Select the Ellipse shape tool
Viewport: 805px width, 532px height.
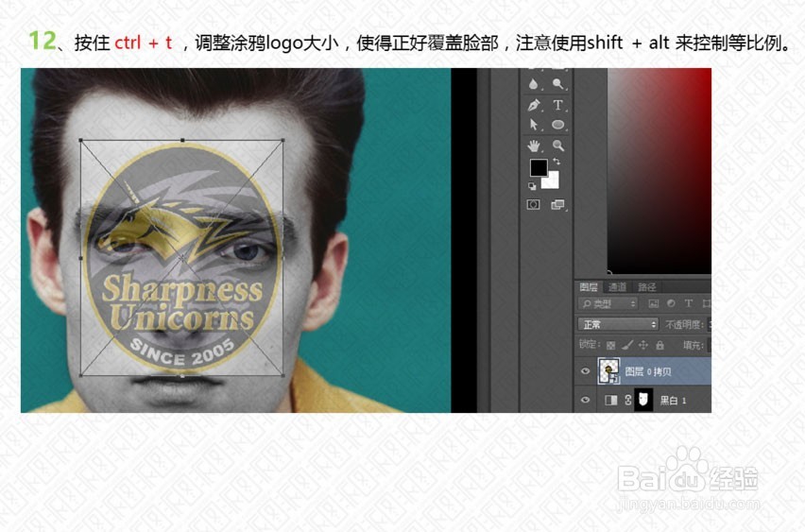(x=558, y=125)
